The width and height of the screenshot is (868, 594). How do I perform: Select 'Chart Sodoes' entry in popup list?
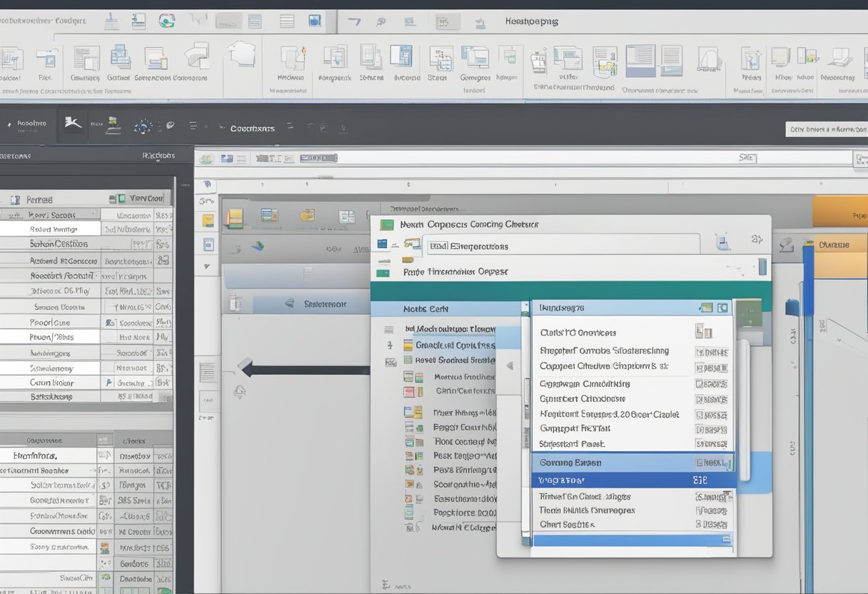567,525
